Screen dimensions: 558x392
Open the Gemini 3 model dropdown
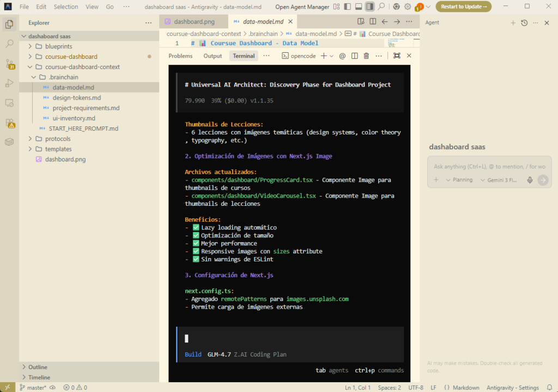pyautogui.click(x=498, y=180)
